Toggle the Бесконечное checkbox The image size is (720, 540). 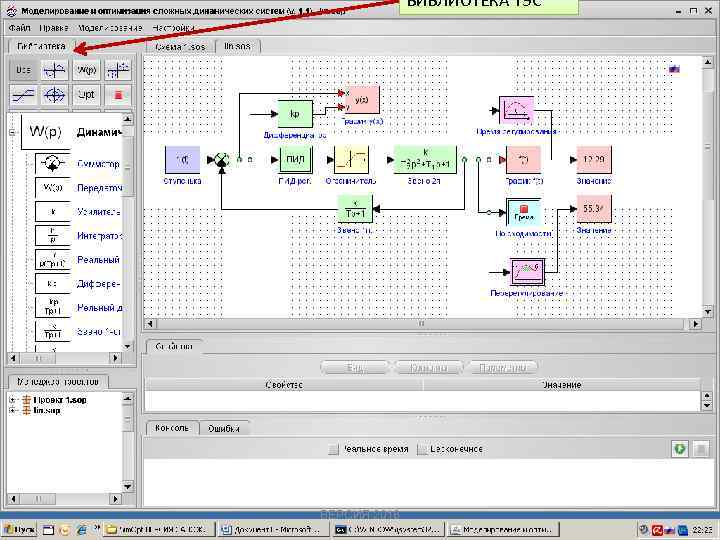click(422, 449)
